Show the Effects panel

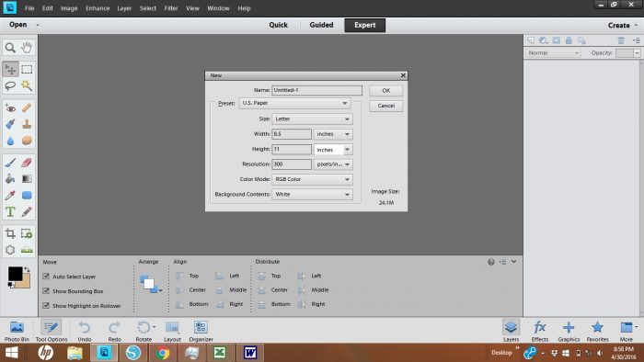tap(540, 332)
